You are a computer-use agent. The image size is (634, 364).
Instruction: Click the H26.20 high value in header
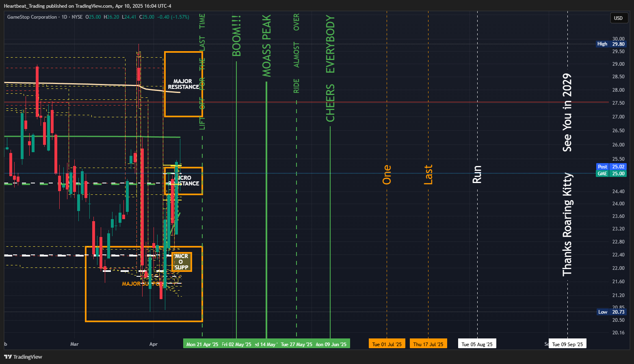tap(111, 17)
